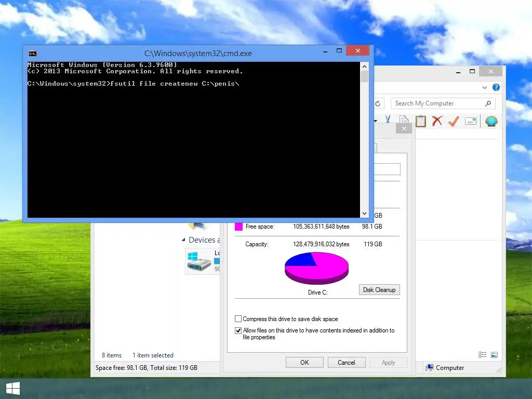Viewport: 532px width, 399px height.
Task: Click the blue Help question mark icon
Action: (496, 87)
